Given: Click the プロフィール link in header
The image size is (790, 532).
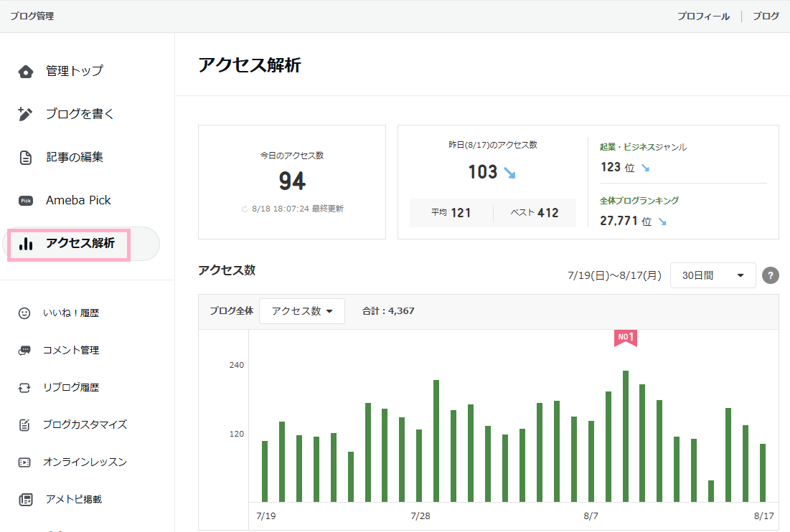Looking at the screenshot, I should 703,16.
